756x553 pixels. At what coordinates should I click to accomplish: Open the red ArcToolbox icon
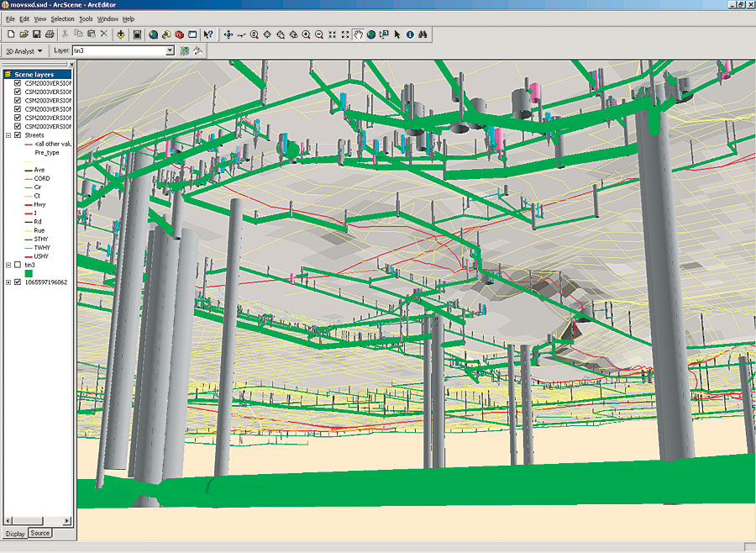tap(180, 34)
